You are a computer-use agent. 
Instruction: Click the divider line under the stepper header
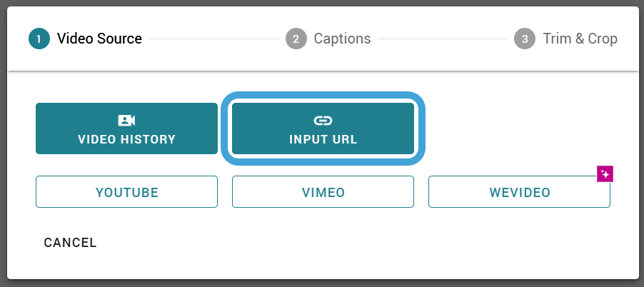click(323, 71)
